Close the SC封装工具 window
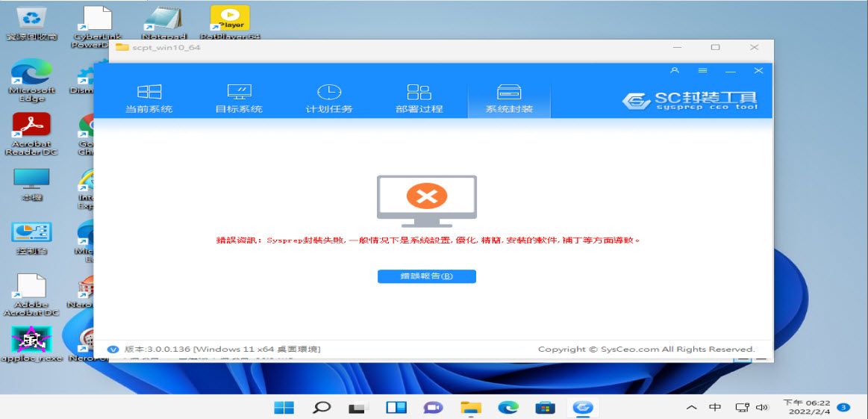Screen dimensions: 868x419 [758, 70]
